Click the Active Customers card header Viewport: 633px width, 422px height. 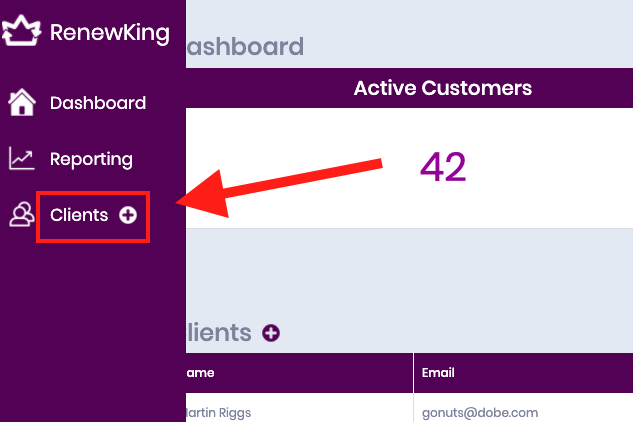pos(442,88)
